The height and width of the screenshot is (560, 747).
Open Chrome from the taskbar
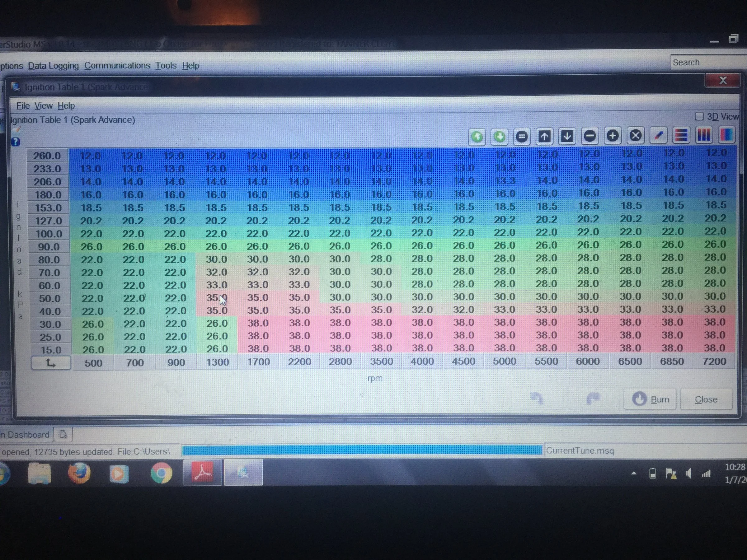coord(161,473)
